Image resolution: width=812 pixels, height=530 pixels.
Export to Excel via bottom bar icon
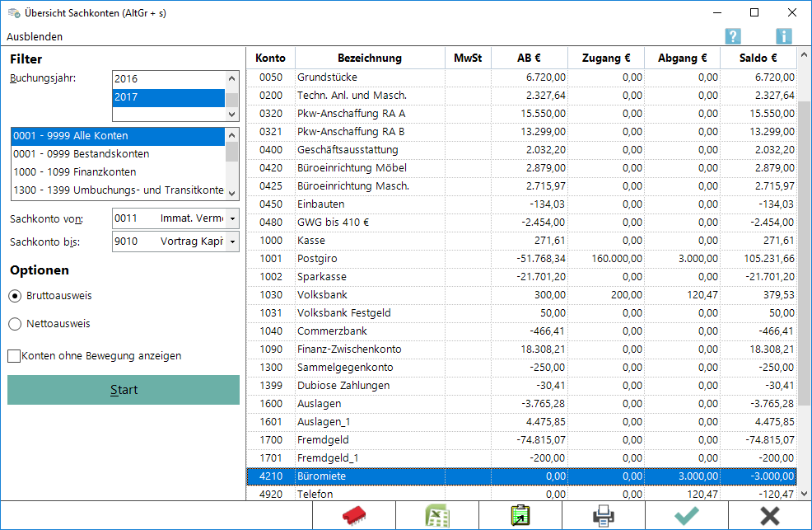click(x=437, y=515)
